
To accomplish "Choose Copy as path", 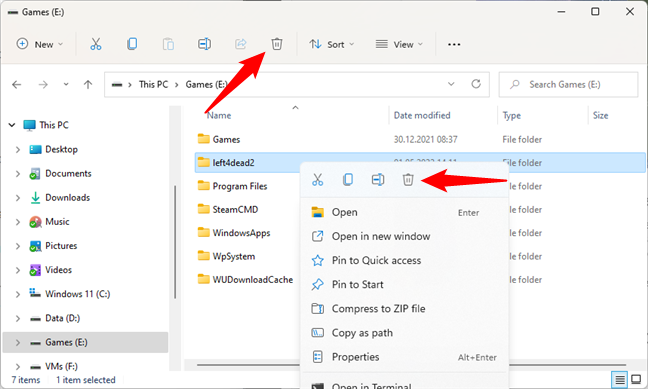I will [x=404, y=333].
